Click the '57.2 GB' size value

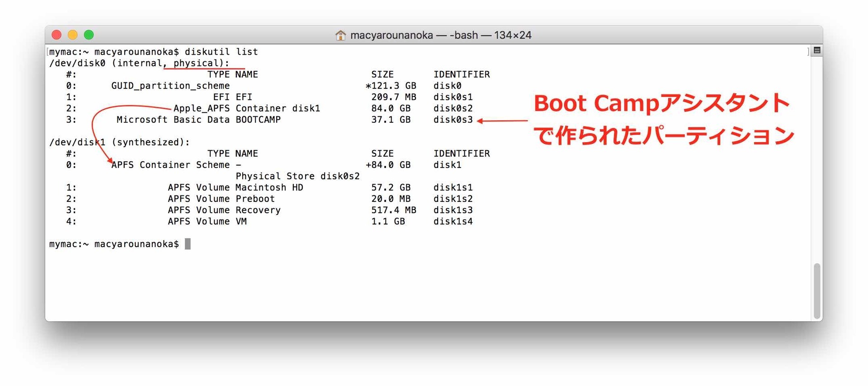pos(391,187)
